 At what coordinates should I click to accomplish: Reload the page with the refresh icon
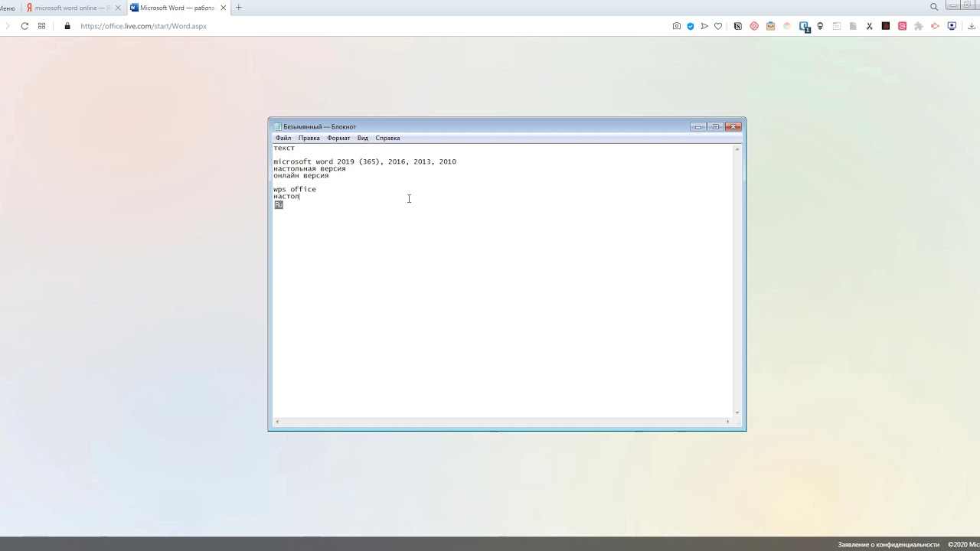pos(24,26)
